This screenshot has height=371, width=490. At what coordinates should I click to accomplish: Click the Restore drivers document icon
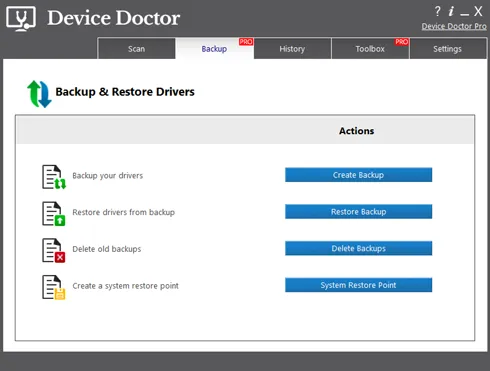click(53, 213)
